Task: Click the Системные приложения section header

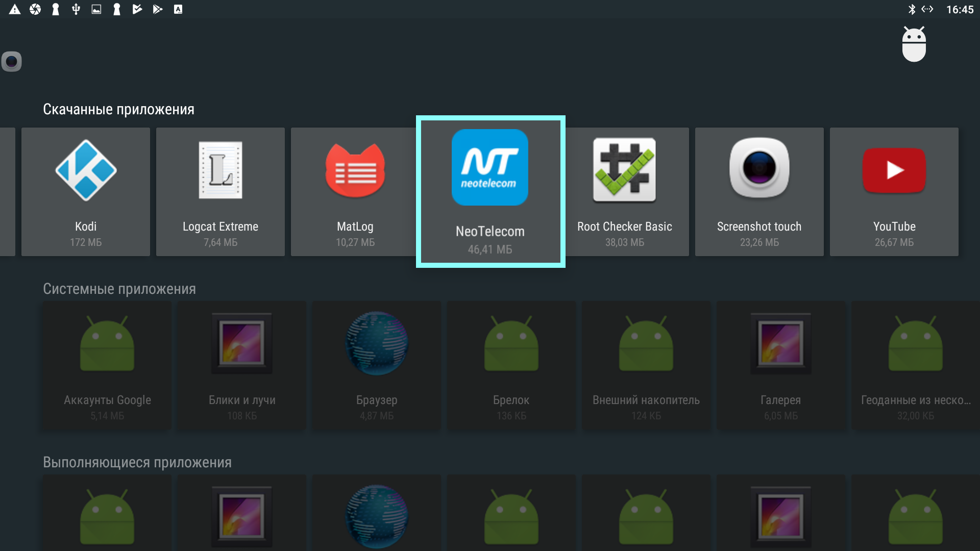Action: click(x=119, y=289)
